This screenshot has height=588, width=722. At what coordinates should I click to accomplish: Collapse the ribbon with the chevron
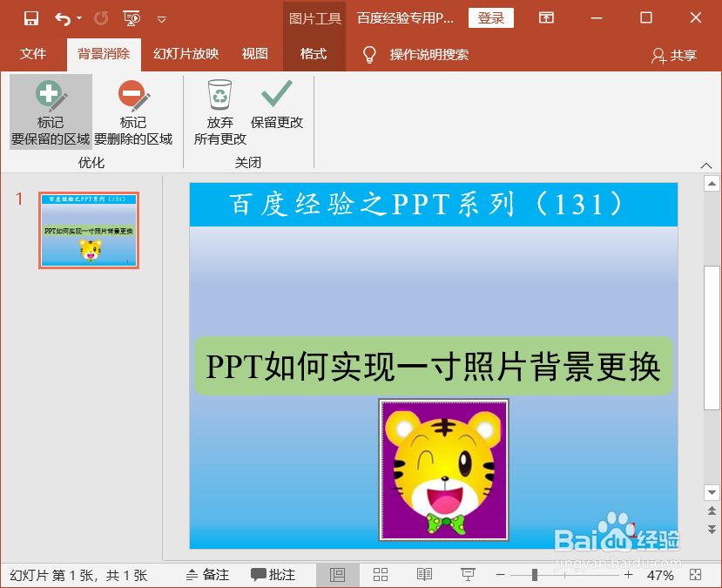706,166
